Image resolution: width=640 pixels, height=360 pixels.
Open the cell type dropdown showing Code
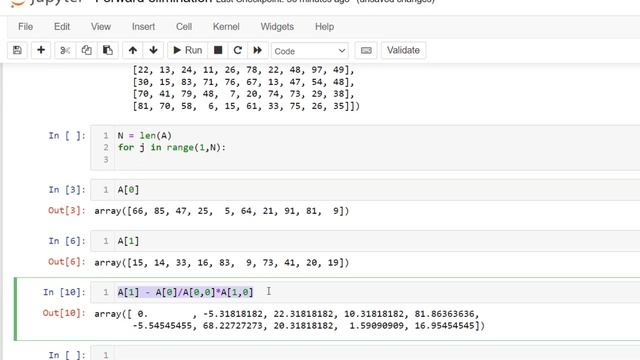coord(310,51)
